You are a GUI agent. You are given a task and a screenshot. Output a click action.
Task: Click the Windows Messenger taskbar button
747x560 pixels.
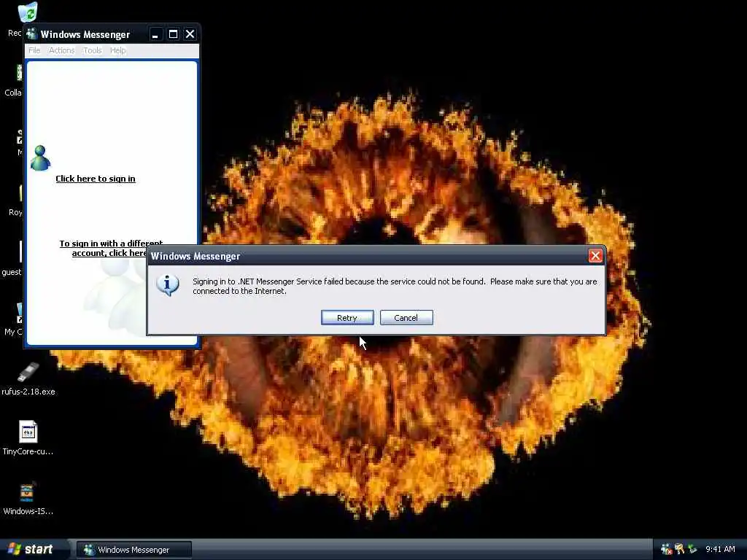click(134, 550)
